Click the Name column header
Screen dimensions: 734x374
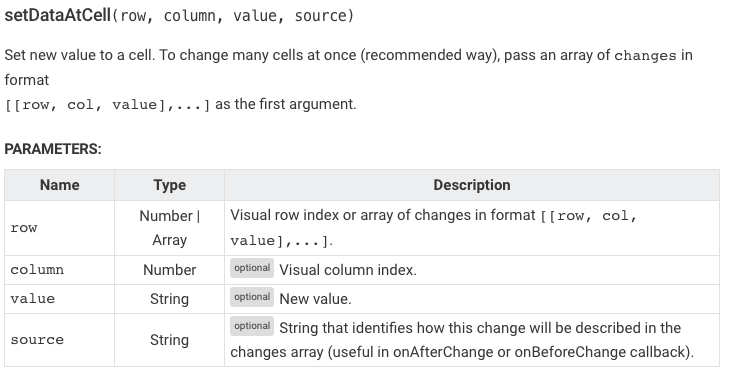click(59, 185)
